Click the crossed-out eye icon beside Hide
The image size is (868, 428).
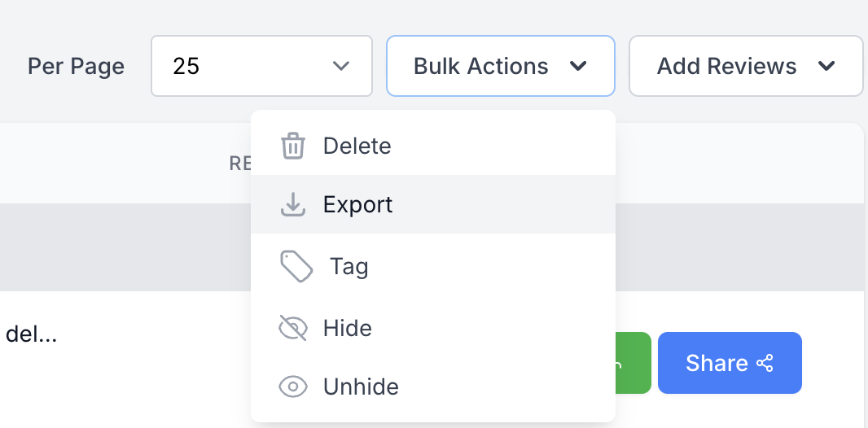[x=292, y=328]
